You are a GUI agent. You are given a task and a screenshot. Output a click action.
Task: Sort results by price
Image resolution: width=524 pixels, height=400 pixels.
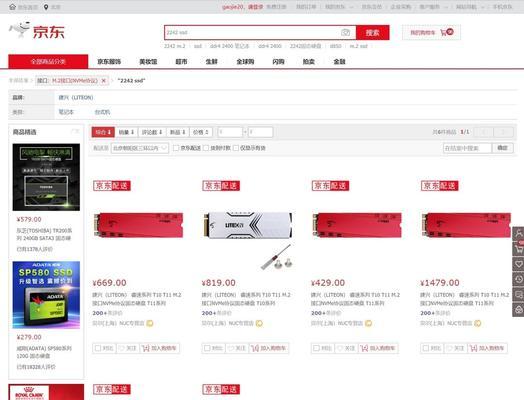click(201, 132)
